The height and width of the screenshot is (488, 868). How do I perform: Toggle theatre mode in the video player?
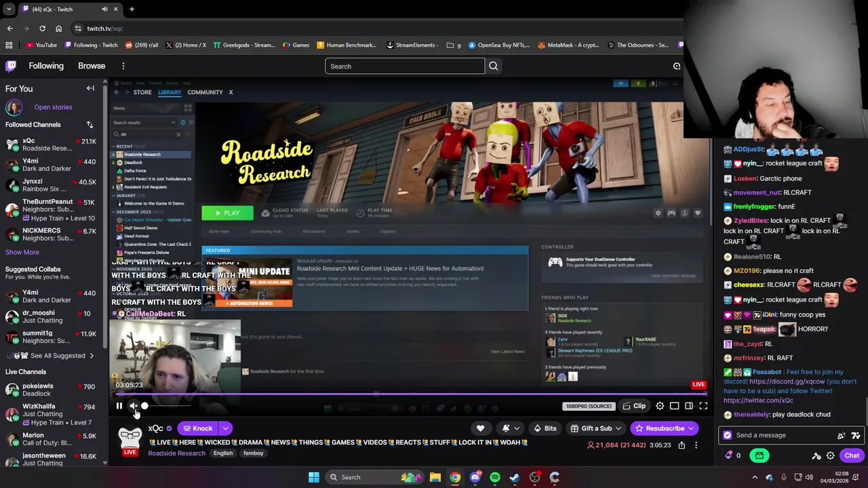coord(689,406)
